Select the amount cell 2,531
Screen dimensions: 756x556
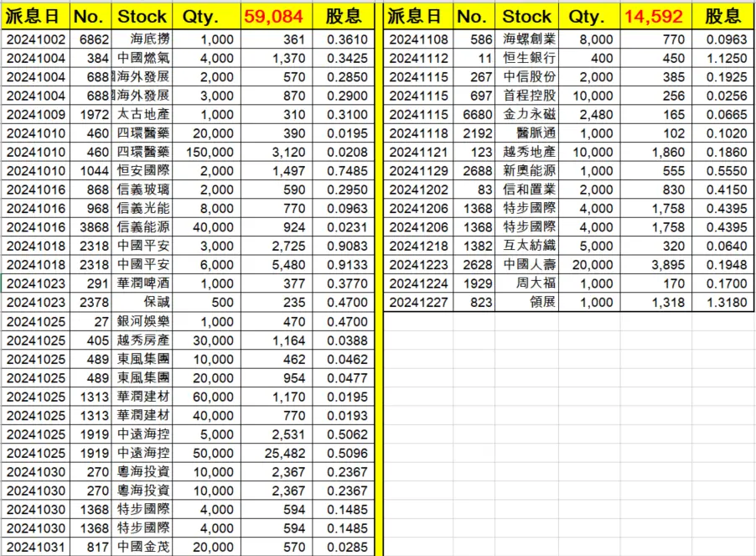tap(277, 434)
